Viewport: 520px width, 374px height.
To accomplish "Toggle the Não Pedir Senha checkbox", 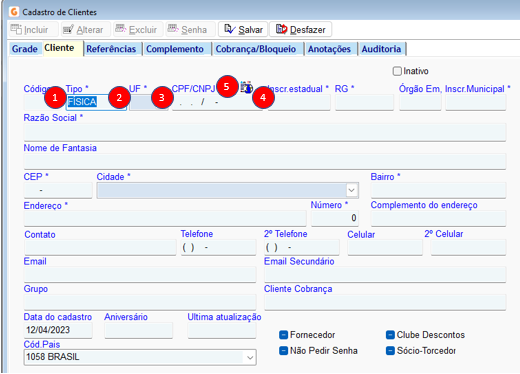I will [x=283, y=351].
